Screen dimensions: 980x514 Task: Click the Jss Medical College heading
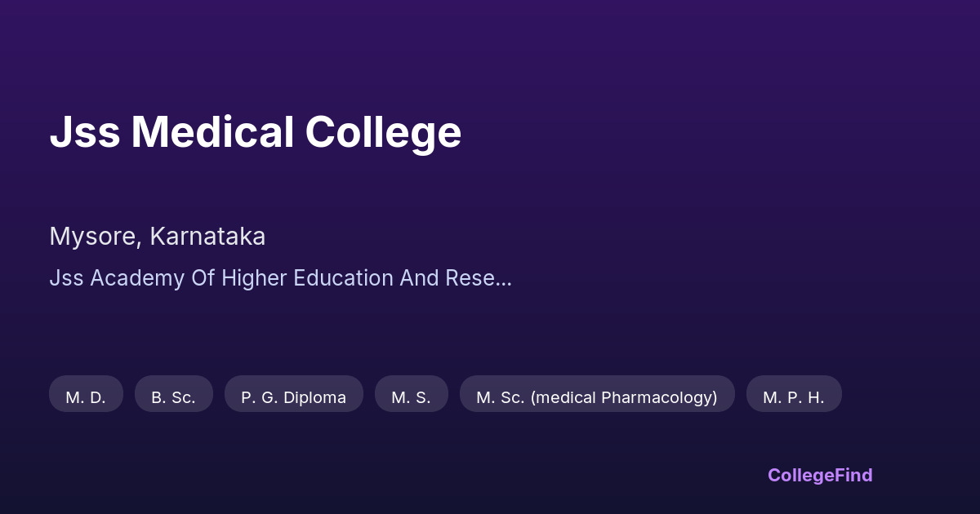[255, 132]
